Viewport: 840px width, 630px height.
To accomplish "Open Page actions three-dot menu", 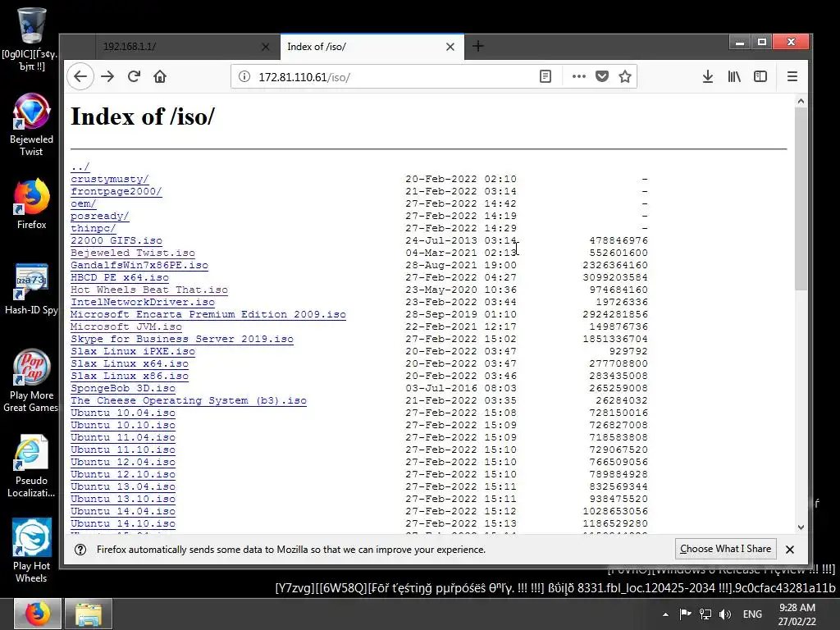I will tap(578, 76).
